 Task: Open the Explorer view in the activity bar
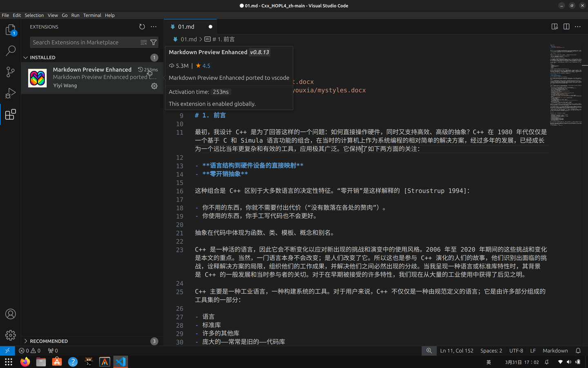pyautogui.click(x=10, y=29)
